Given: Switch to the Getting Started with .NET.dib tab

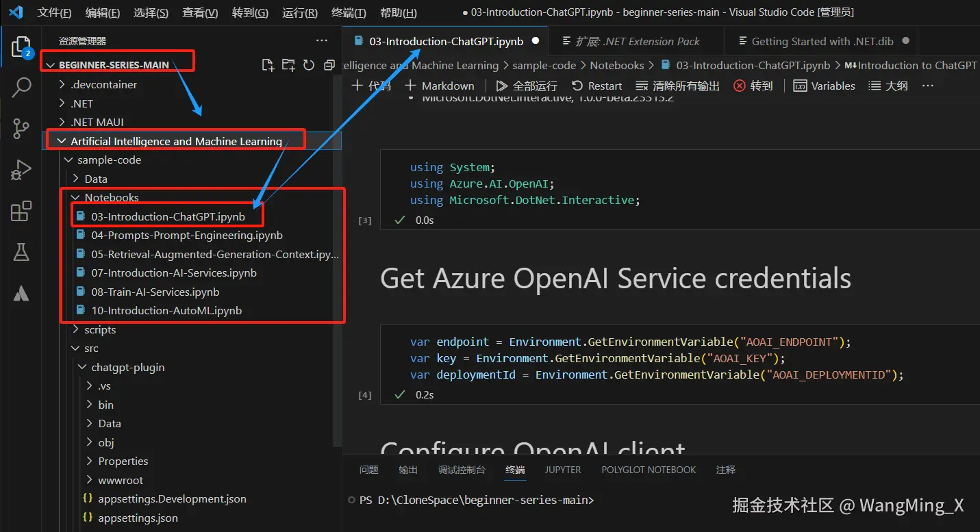Looking at the screenshot, I should coord(822,41).
